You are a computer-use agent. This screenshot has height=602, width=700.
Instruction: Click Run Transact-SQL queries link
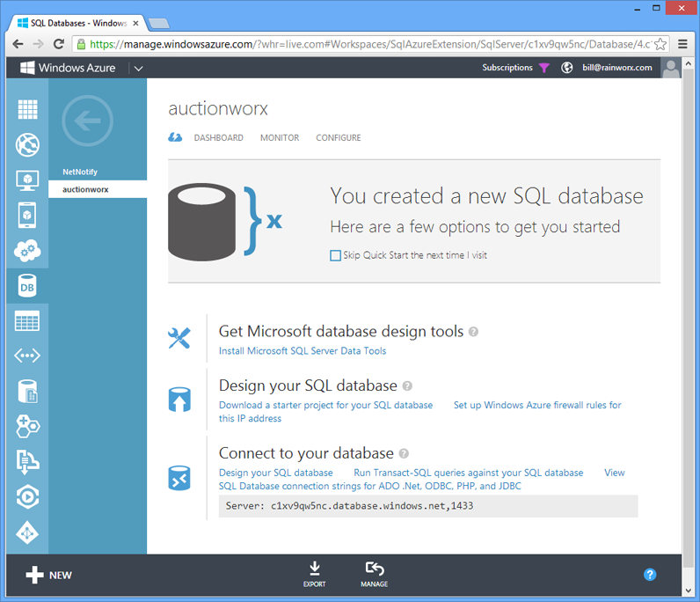[469, 473]
